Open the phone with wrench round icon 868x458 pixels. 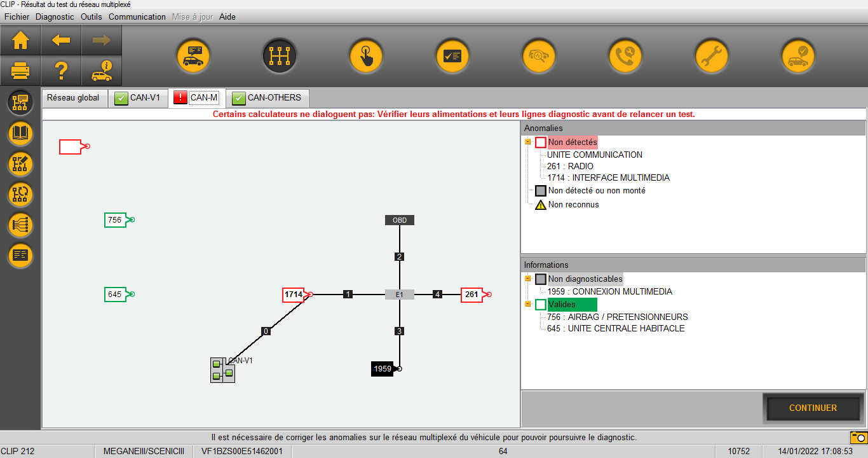click(625, 56)
